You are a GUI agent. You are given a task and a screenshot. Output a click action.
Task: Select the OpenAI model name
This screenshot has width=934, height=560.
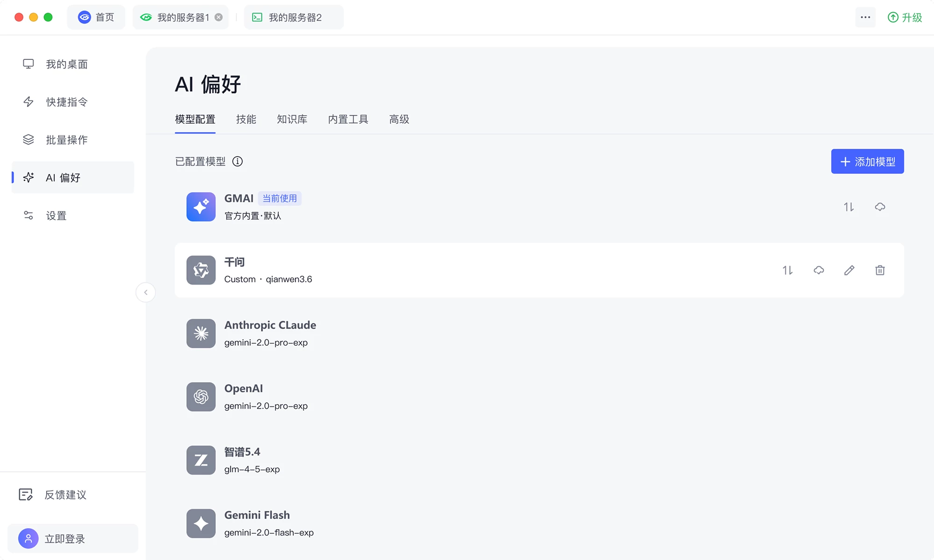click(x=243, y=388)
